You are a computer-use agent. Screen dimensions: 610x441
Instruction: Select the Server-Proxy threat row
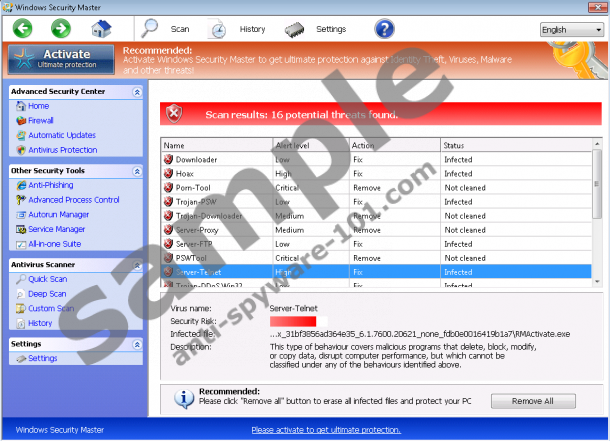tap(376, 230)
